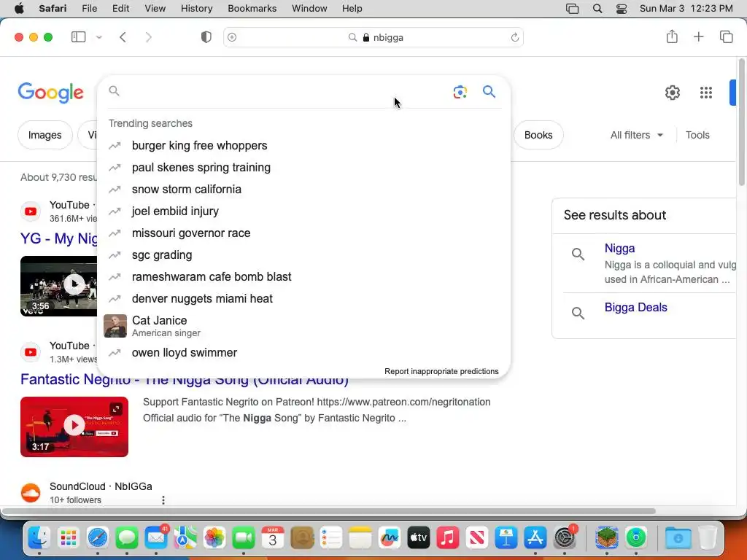Image resolution: width=747 pixels, height=560 pixels.
Task: Expand the All filters dropdown
Action: [x=636, y=135]
